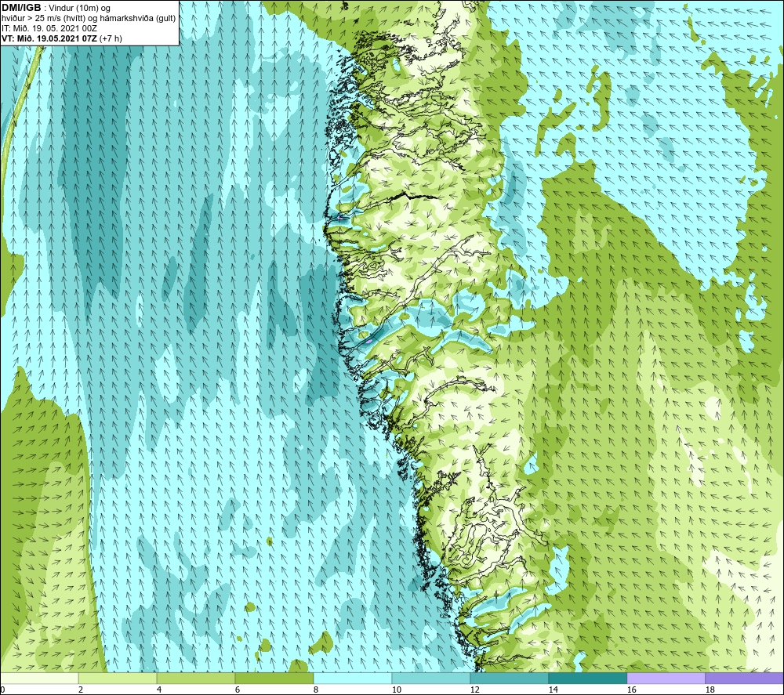The image size is (784, 695).
Task: Click the pale cream 0–2 m/s legend swatch
Action: pyautogui.click(x=39, y=678)
